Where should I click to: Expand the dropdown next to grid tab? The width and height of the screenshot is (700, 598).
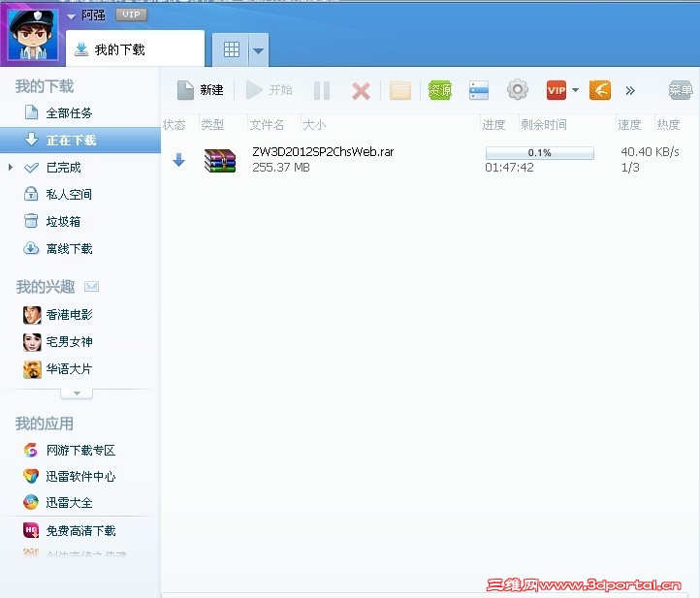click(259, 50)
